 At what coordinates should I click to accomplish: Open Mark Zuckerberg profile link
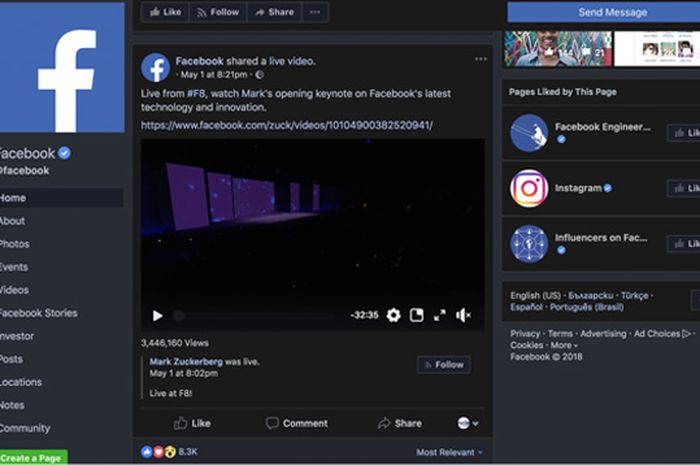(186, 361)
